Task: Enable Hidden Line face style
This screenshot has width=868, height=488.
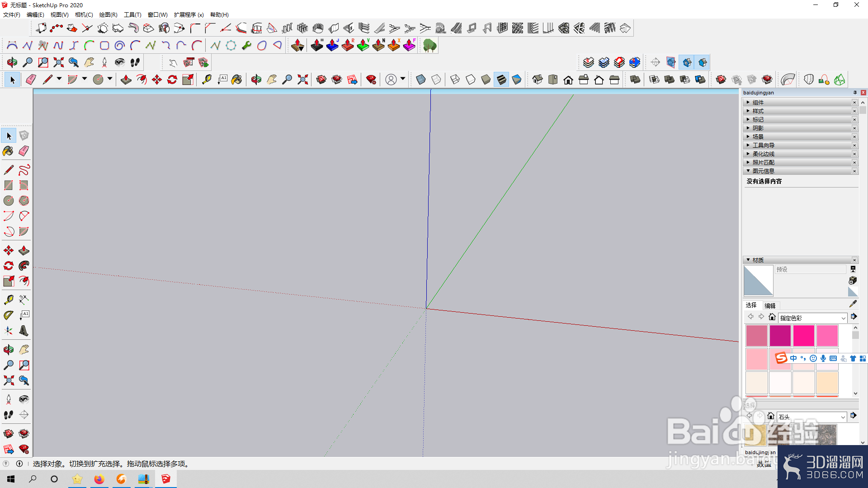Action: [x=471, y=80]
